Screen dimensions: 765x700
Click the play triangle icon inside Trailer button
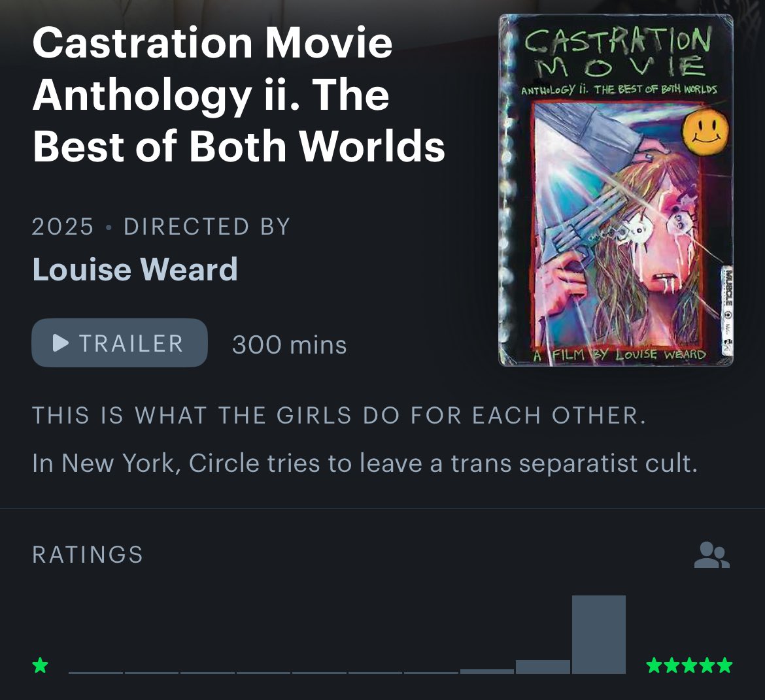61,343
